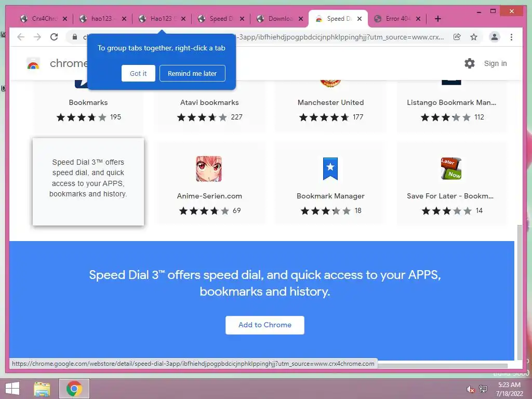Open a new tab with the plus button
Screen dimensions: 532x399
(x=438, y=19)
